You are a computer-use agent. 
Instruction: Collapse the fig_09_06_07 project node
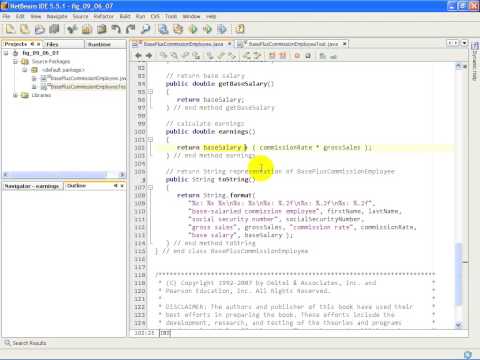6,53
